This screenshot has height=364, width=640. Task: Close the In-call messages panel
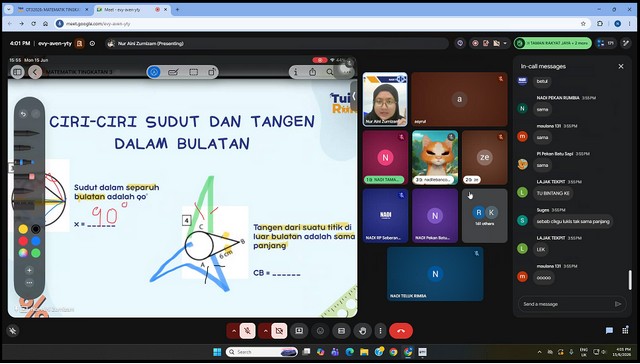coord(621,66)
